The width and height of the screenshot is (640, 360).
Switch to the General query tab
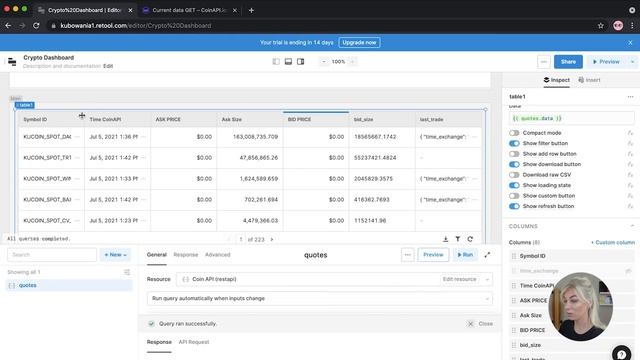(x=156, y=255)
